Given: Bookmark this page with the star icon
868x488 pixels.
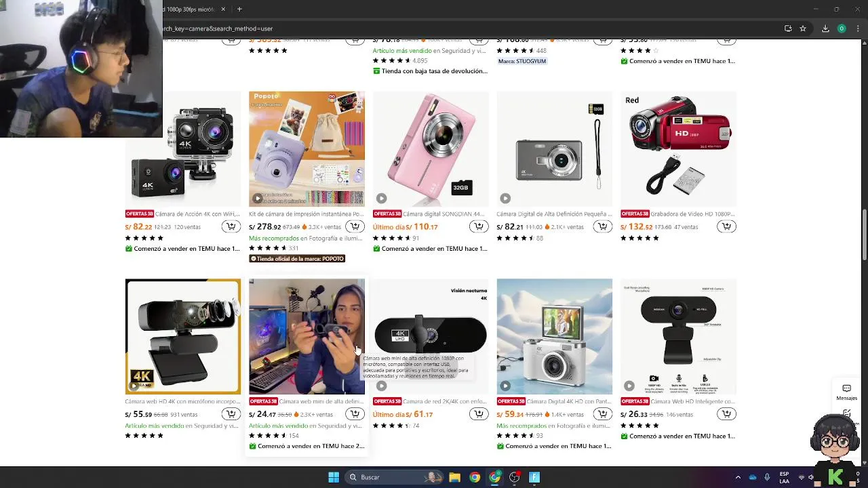Looking at the screenshot, I should pos(803,28).
